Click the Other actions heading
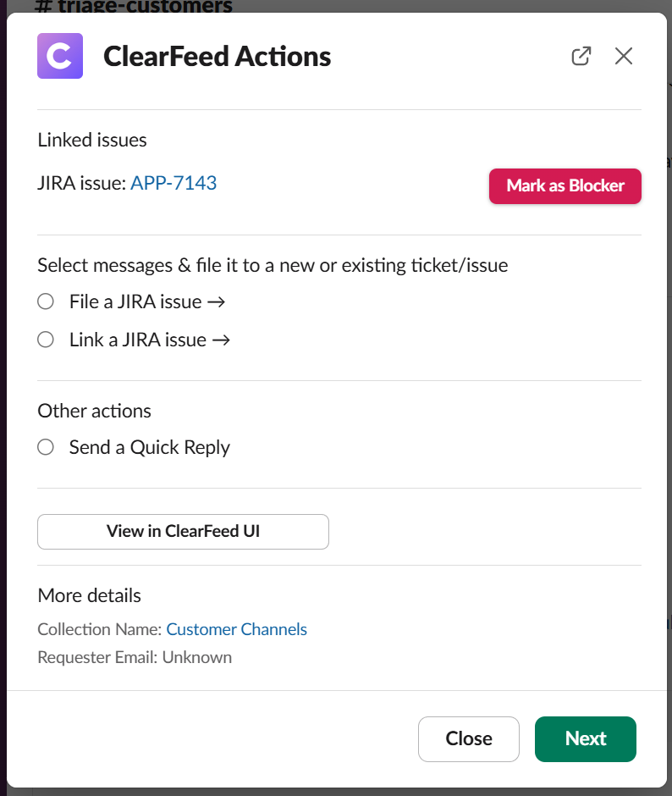 (x=94, y=411)
